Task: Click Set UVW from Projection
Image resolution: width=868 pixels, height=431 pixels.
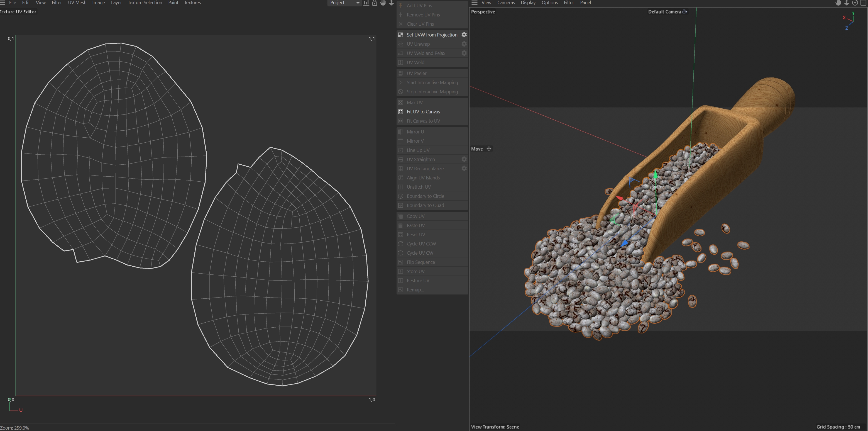Action: click(432, 35)
